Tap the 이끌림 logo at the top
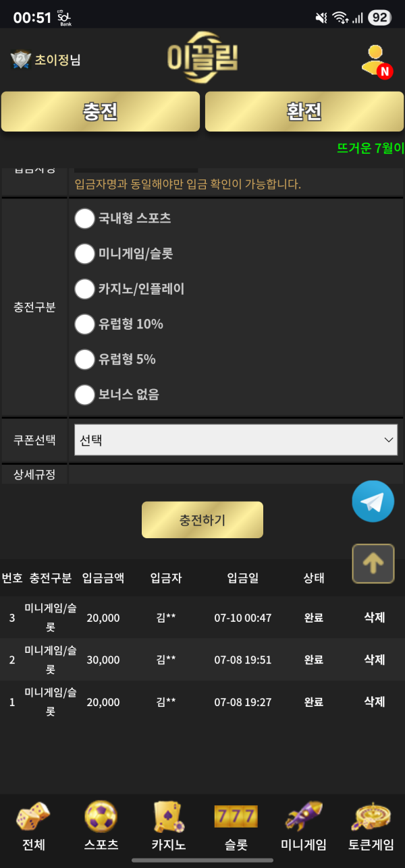 [202, 58]
